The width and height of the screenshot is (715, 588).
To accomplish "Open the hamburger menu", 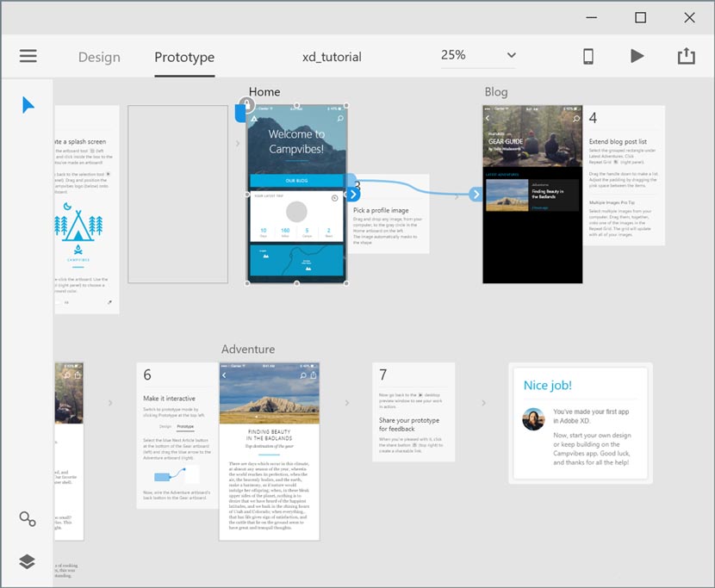I will [x=28, y=56].
